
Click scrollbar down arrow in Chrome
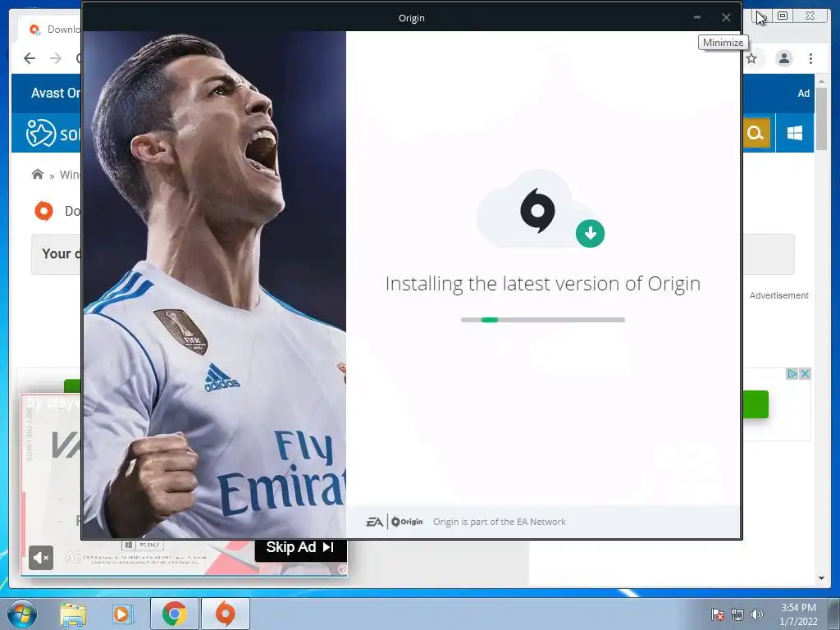[821, 578]
